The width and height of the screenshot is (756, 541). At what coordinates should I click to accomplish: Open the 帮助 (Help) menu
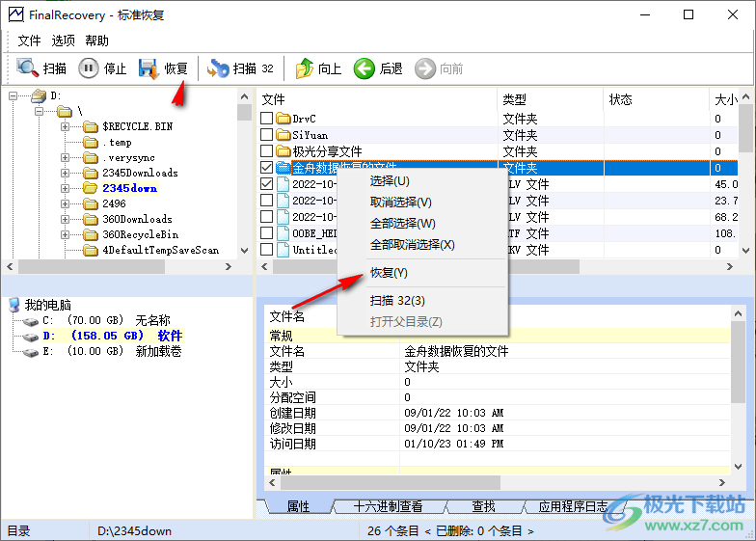(x=96, y=41)
